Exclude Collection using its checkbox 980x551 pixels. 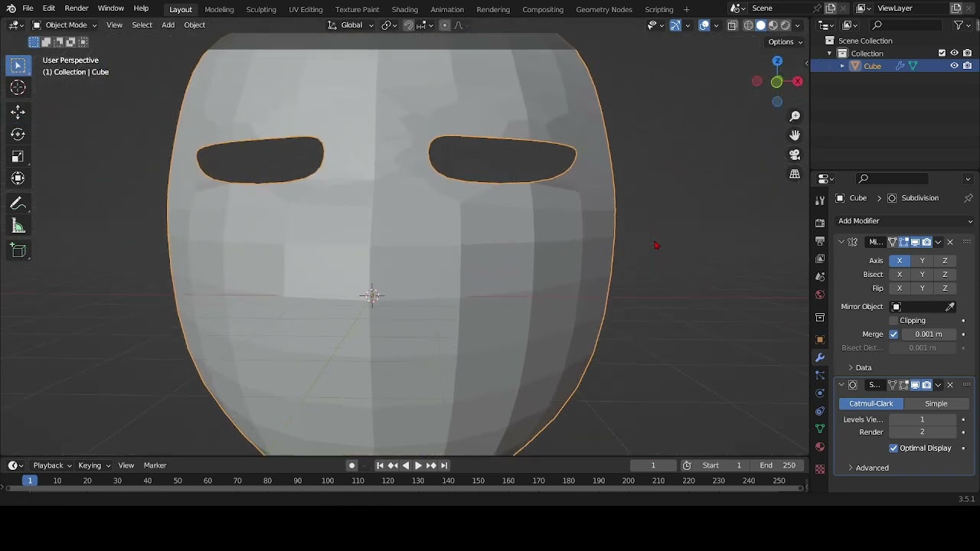tap(942, 53)
